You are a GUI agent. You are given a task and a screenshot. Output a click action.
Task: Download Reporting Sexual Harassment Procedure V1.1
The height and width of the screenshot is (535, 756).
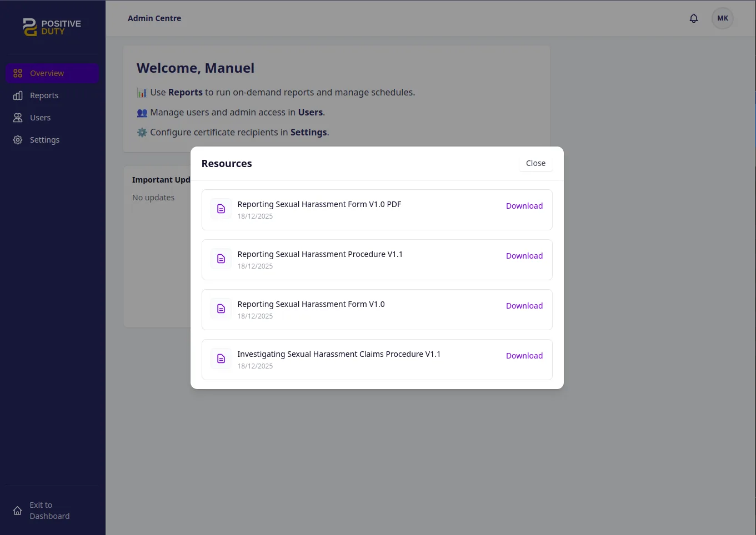pyautogui.click(x=524, y=255)
